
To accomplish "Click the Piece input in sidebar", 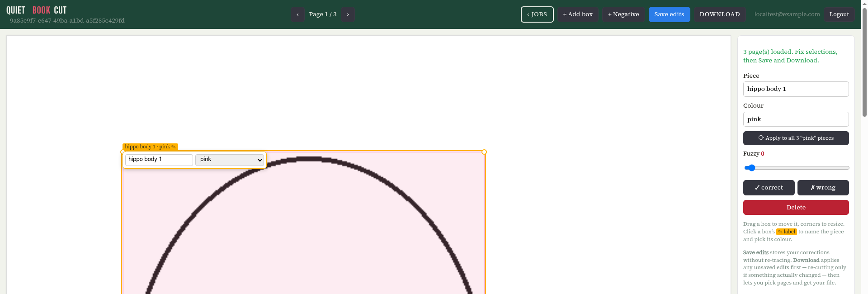I will point(796,89).
